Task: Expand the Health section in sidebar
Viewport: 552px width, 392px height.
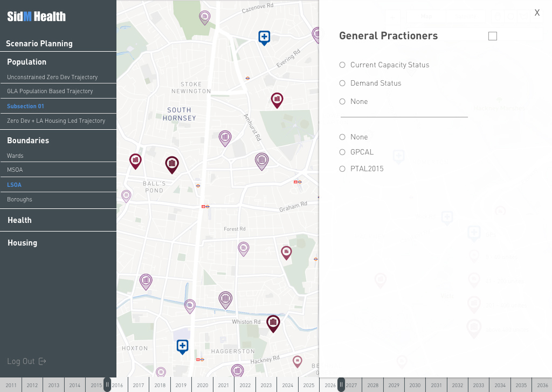Action: (19, 220)
